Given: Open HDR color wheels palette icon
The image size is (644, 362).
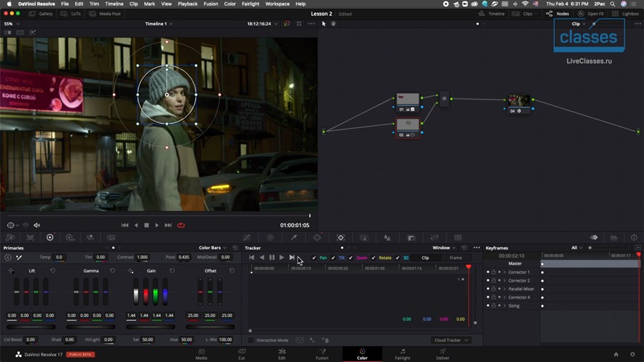Looking at the screenshot, I should 70,238.
